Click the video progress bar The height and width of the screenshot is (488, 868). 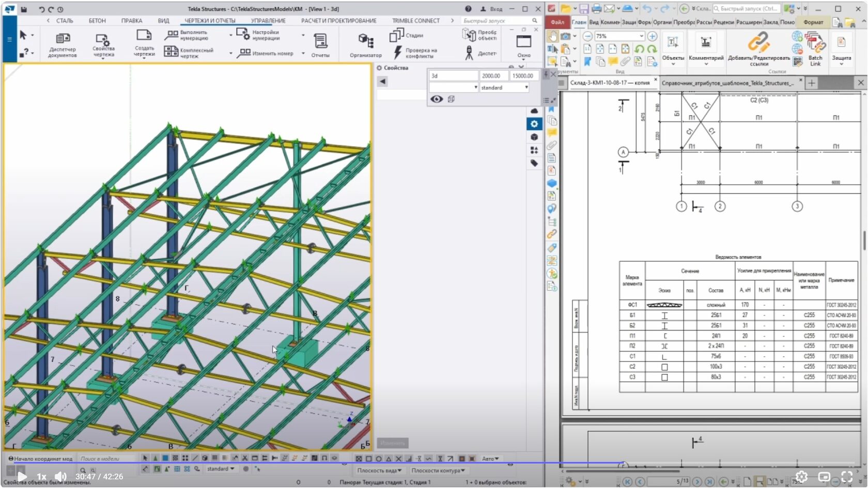point(434,463)
